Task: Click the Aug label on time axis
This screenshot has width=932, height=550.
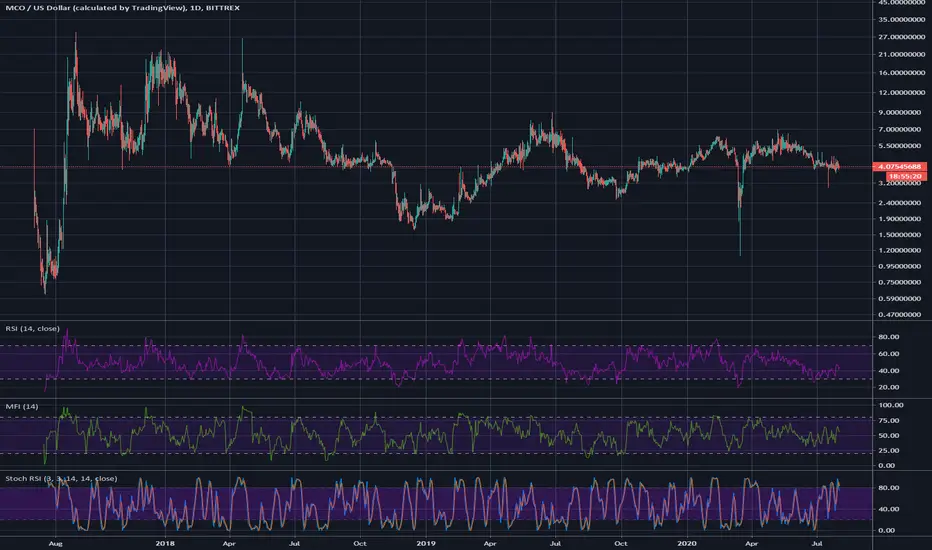Action: coord(55,543)
